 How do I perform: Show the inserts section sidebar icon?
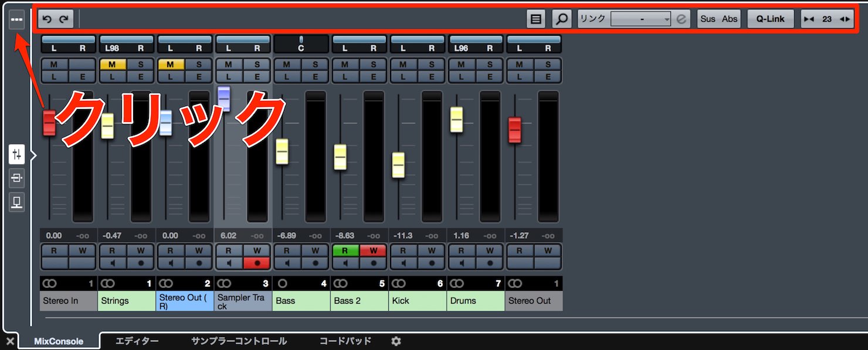pyautogui.click(x=16, y=178)
